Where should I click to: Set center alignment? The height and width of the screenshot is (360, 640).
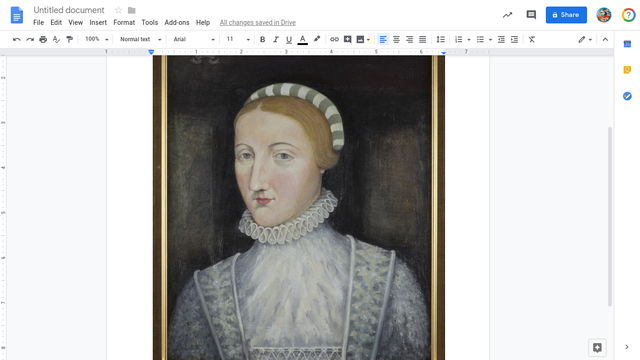[x=396, y=40]
